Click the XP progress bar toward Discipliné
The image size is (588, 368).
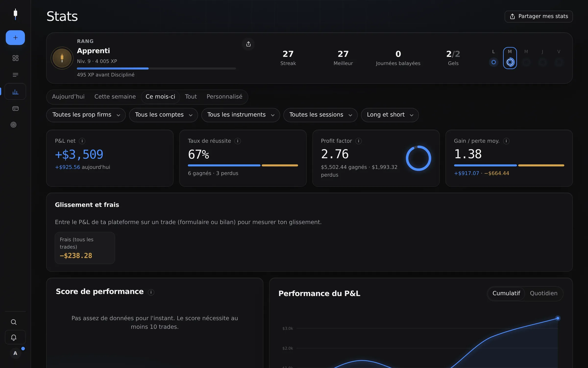(156, 68)
